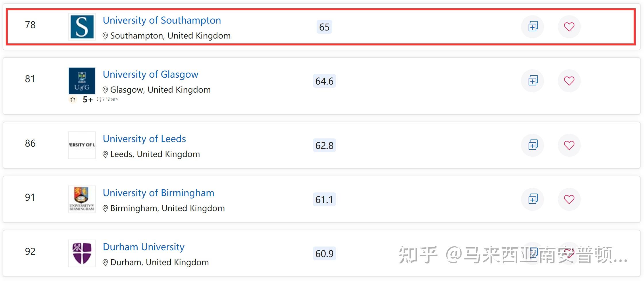644x281 pixels.
Task: Click the Southampton overall score 65
Action: click(x=324, y=27)
